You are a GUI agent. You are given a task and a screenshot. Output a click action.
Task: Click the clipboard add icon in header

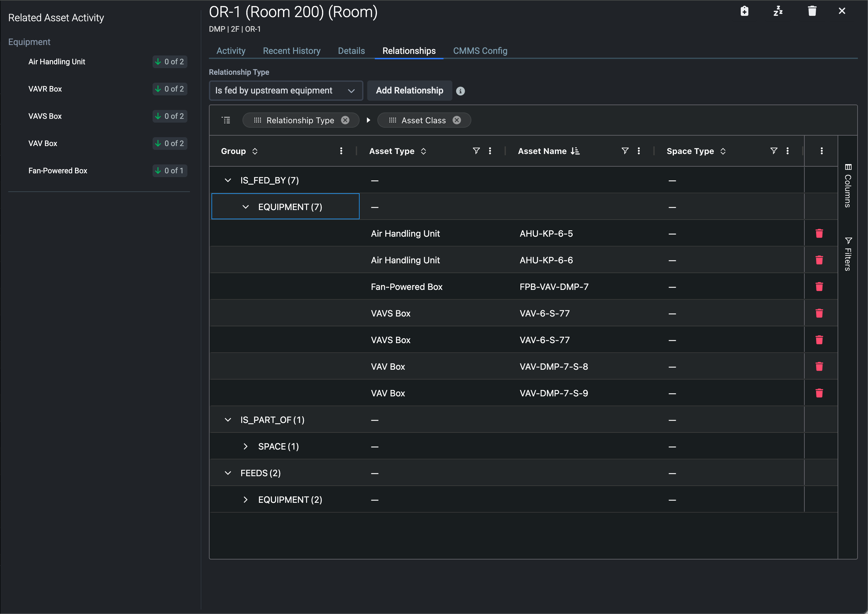(744, 11)
